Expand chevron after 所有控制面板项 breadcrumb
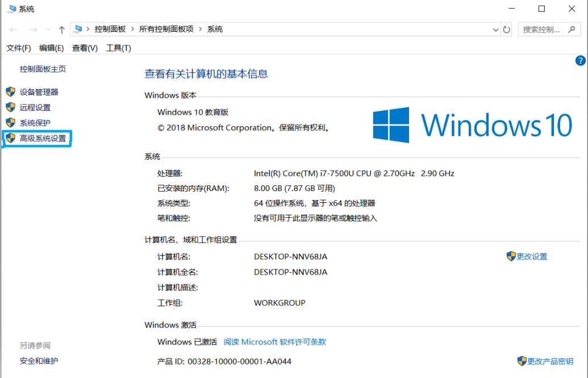Screen dimensions: 588x378 [200, 29]
